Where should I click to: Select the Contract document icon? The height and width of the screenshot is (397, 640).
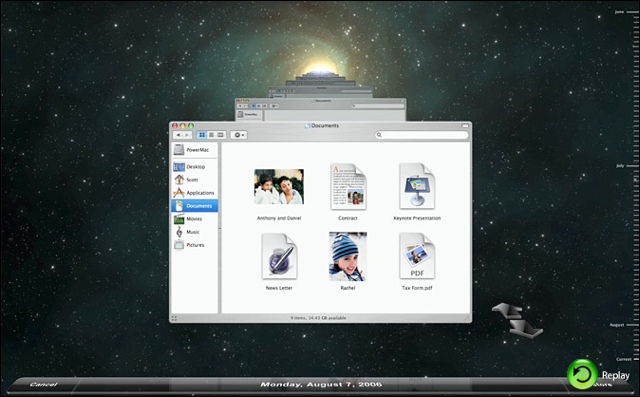(x=348, y=187)
